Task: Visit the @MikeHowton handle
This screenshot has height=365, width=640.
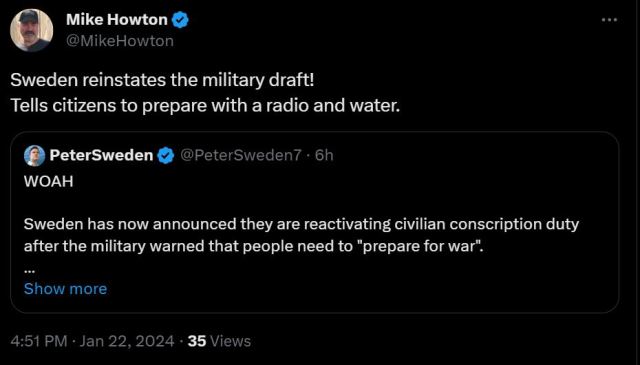Action: (120, 41)
